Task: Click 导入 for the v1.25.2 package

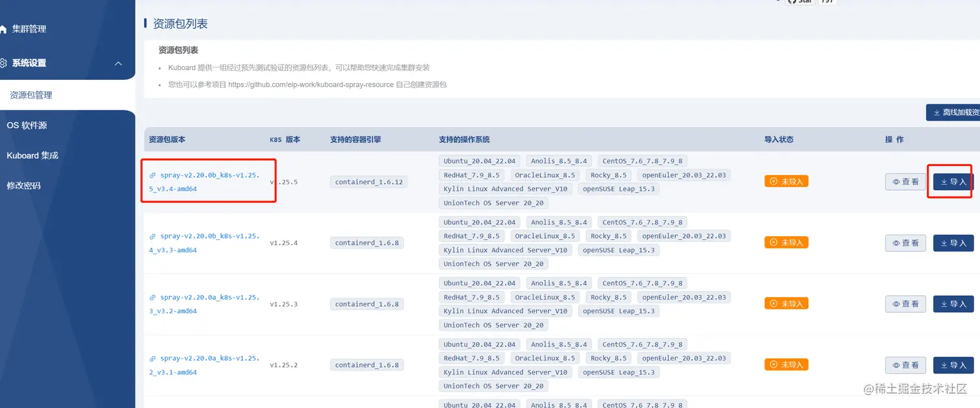Action: 953,365
